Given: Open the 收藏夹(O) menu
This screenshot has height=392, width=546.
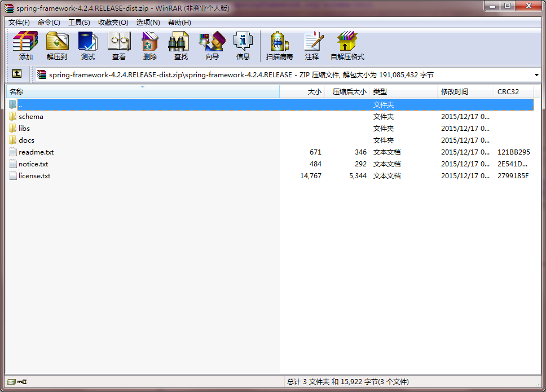Looking at the screenshot, I should tap(113, 23).
